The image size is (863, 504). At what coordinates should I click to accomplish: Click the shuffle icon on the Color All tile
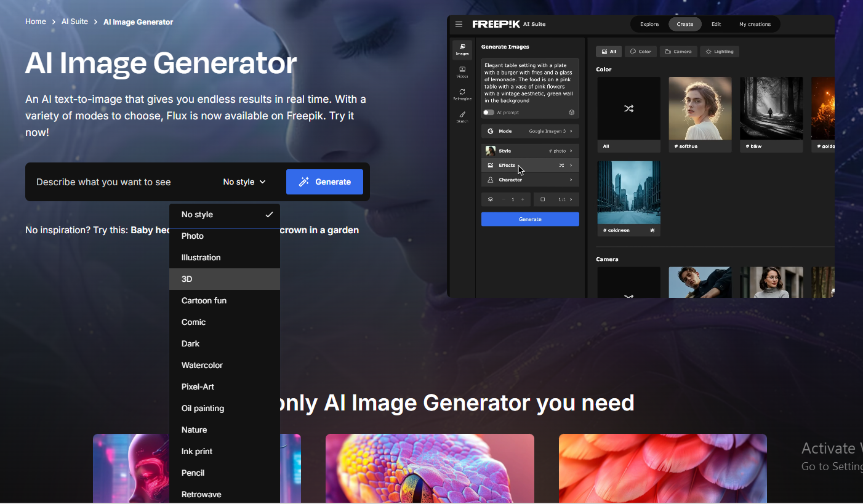[628, 108]
